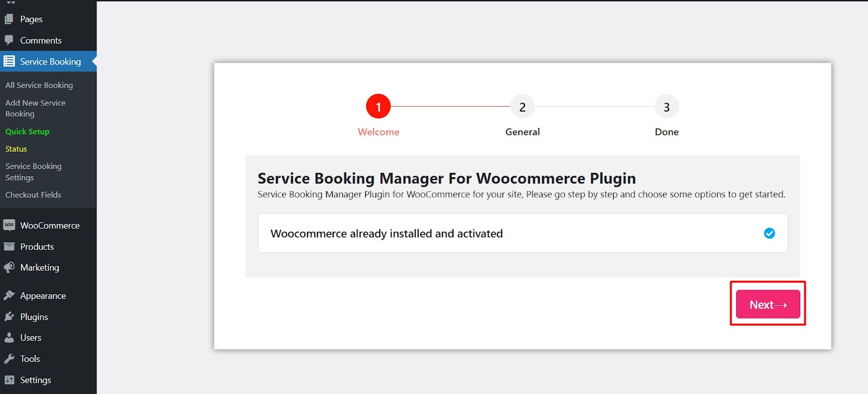Open the Service Booking menu
The height and width of the screenshot is (394, 868).
click(48, 61)
